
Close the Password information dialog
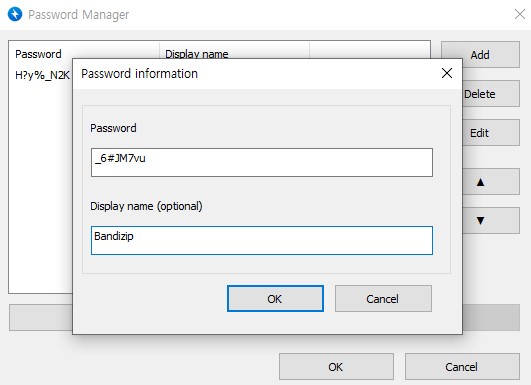(447, 73)
